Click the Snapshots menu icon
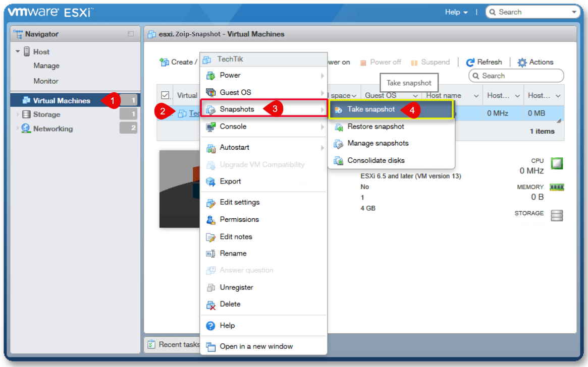Viewport: 588px width, 367px height. click(211, 110)
